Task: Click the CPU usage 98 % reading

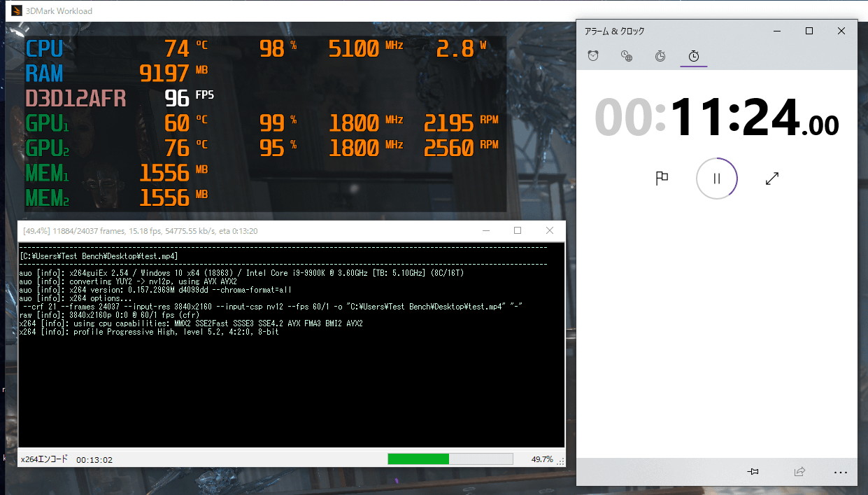Action: (278, 48)
